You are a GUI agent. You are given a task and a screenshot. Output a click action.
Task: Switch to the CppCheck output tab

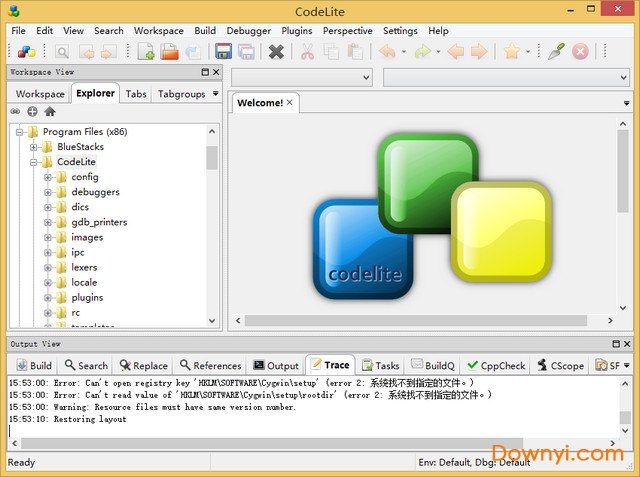pos(497,366)
